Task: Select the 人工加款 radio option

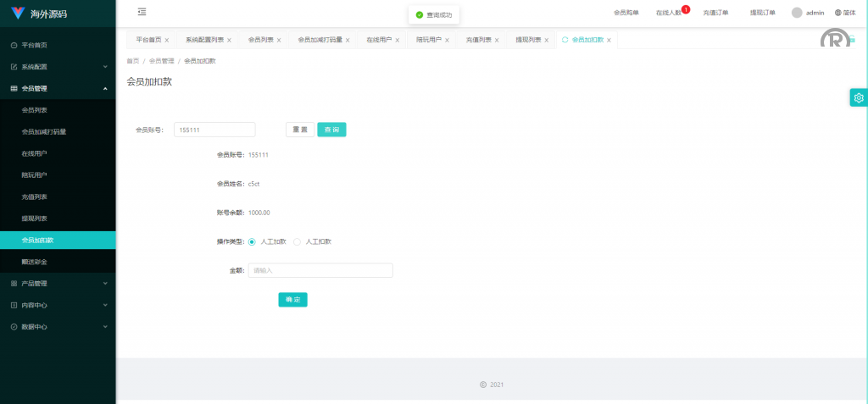Action: (x=252, y=241)
